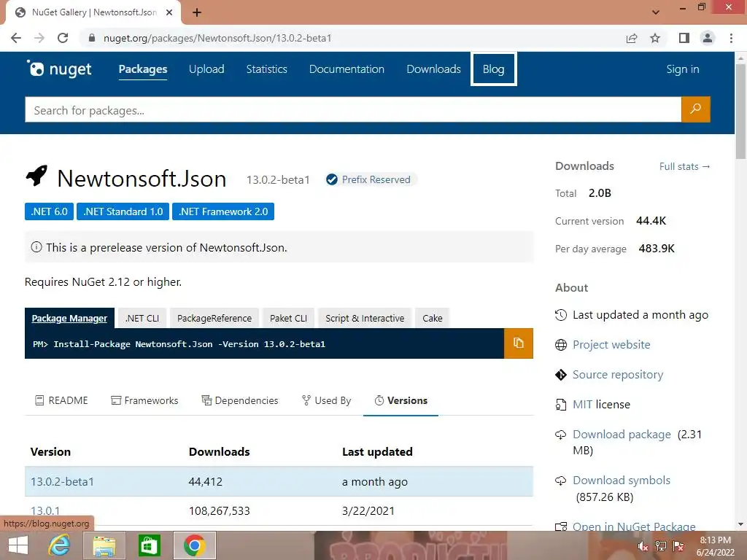Select the .NET 6.0 framework badge

(x=49, y=211)
